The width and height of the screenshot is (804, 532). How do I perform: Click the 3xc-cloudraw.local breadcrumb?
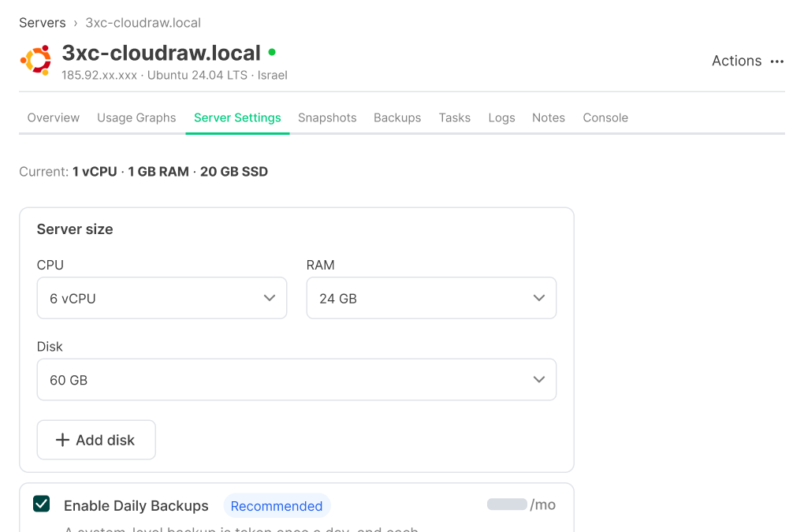point(143,23)
